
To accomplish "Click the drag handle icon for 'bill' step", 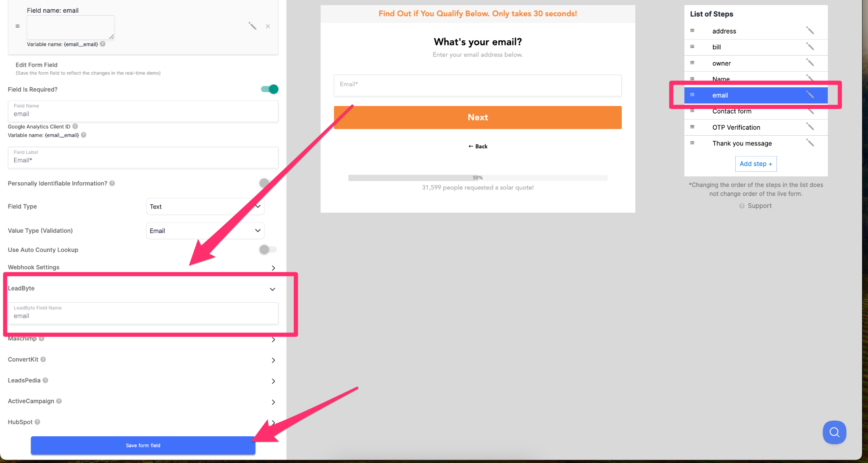I will (693, 47).
